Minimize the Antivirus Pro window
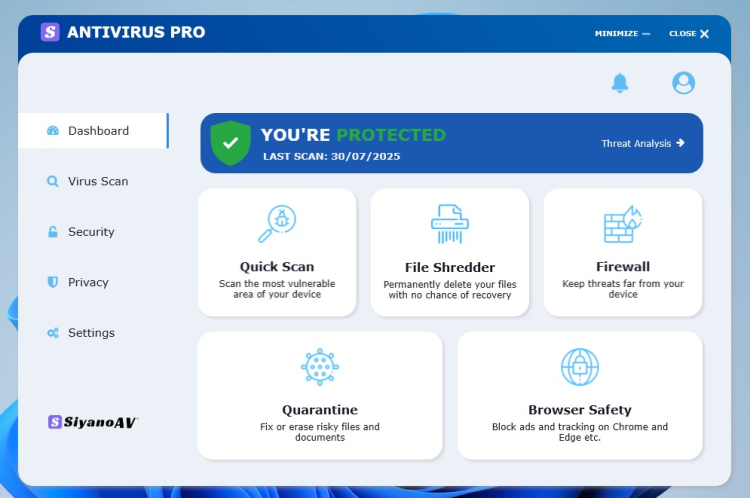The width and height of the screenshot is (750, 498). click(622, 33)
